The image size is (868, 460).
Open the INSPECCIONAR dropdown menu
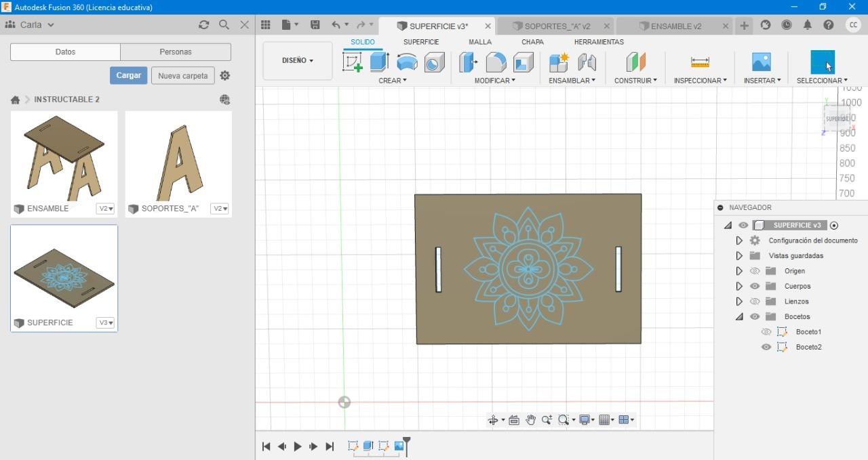point(700,81)
